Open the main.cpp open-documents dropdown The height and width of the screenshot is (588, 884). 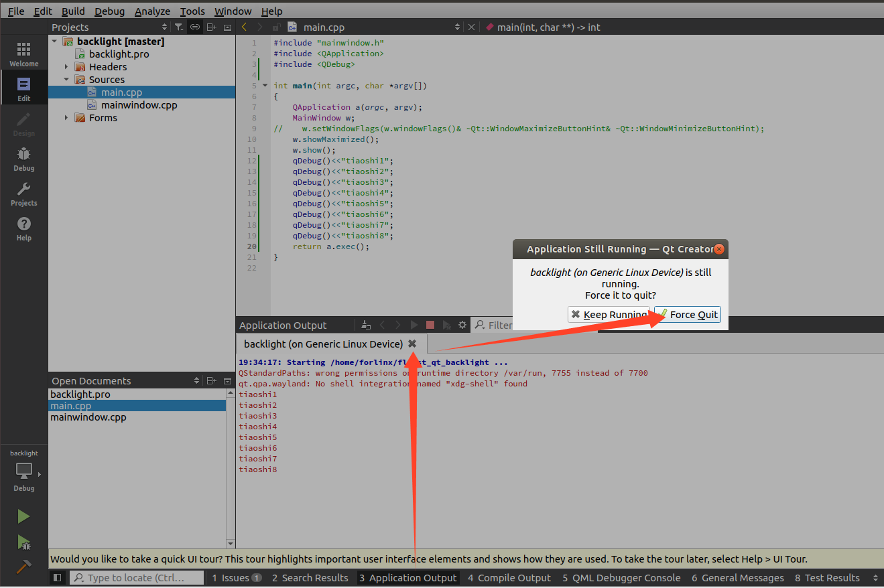click(457, 27)
